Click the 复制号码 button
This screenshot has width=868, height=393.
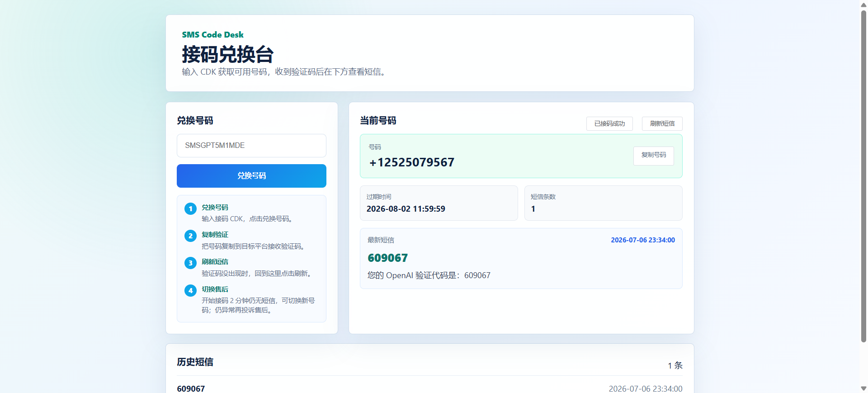pos(654,156)
